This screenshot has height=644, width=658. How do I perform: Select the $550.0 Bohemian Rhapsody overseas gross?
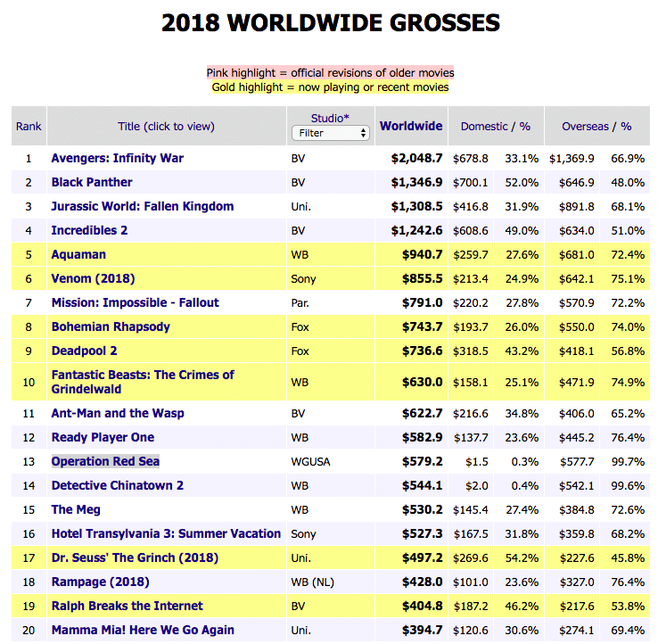pos(577,327)
